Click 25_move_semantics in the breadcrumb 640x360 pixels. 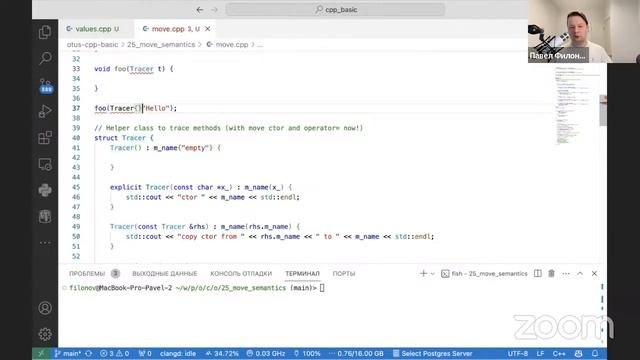click(x=161, y=44)
